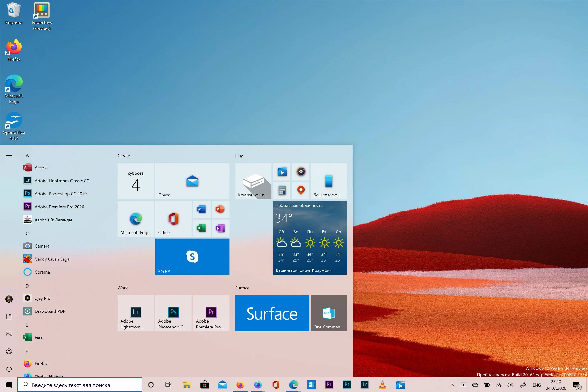Click the ENG language indicator
Viewport: 588px width, 392px height.
click(x=536, y=385)
